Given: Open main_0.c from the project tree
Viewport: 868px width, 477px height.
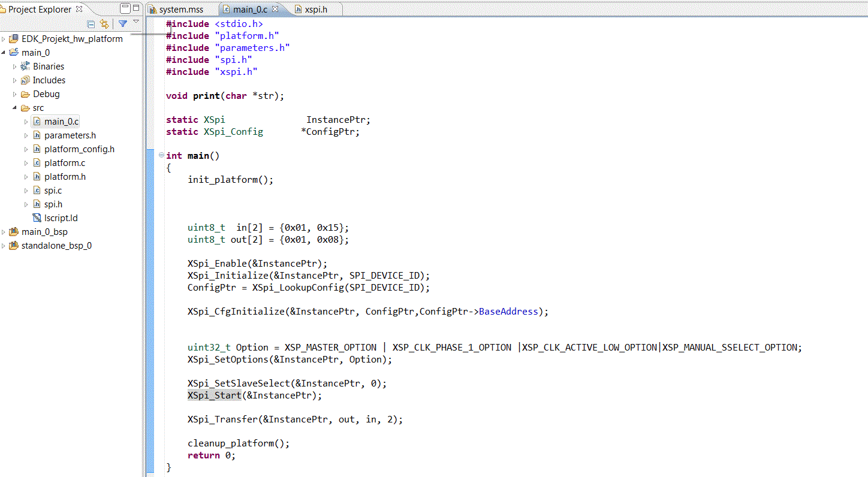Looking at the screenshot, I should (61, 122).
